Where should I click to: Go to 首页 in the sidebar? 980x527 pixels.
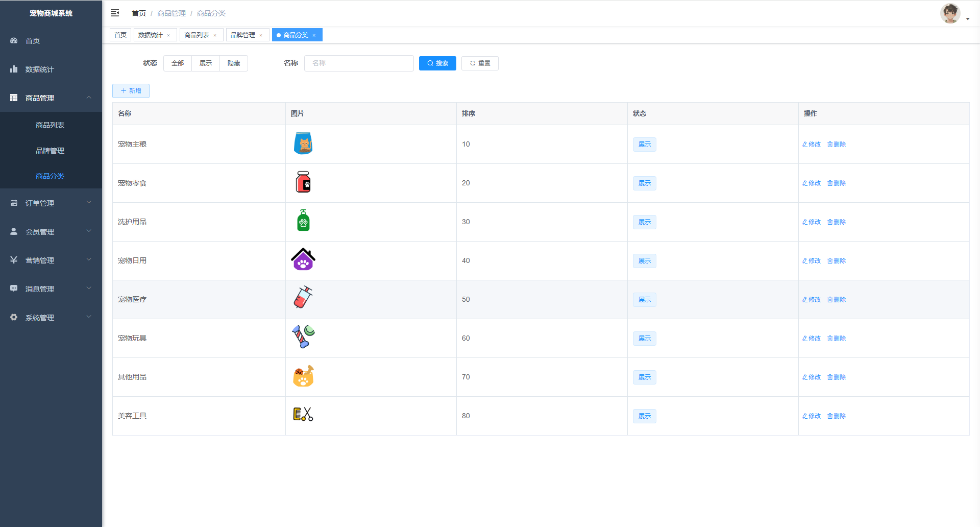pyautogui.click(x=33, y=41)
